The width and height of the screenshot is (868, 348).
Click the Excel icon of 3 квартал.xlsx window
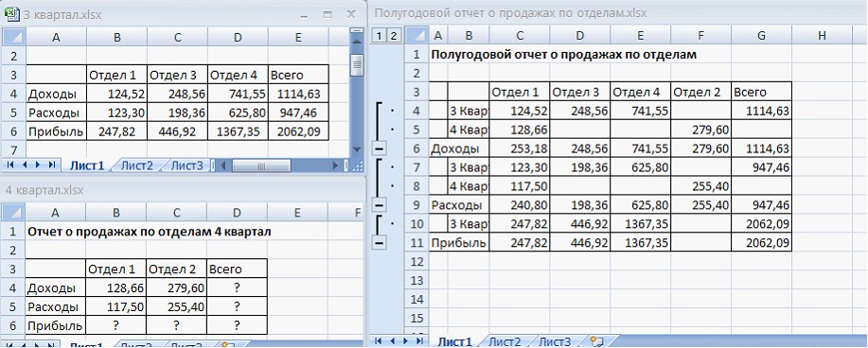click(x=12, y=14)
